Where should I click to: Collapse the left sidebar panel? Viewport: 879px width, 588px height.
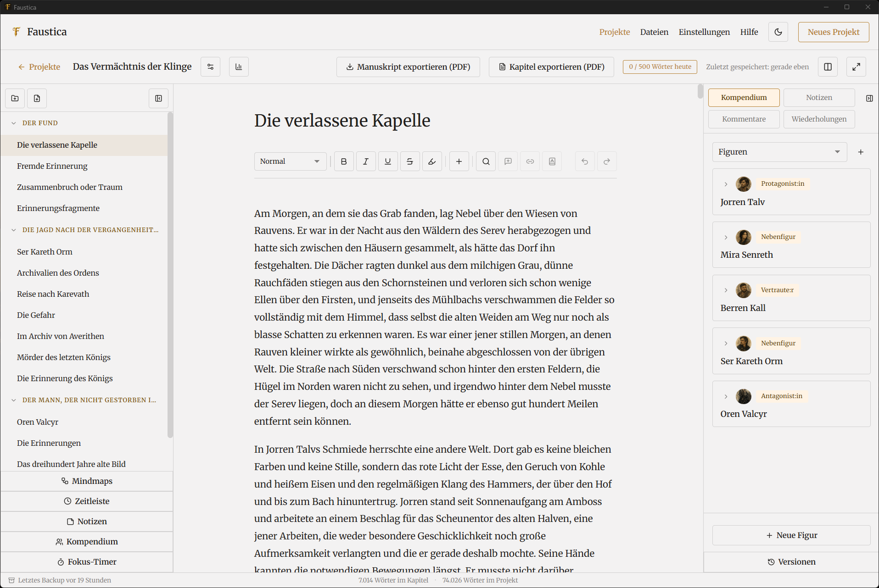click(158, 99)
